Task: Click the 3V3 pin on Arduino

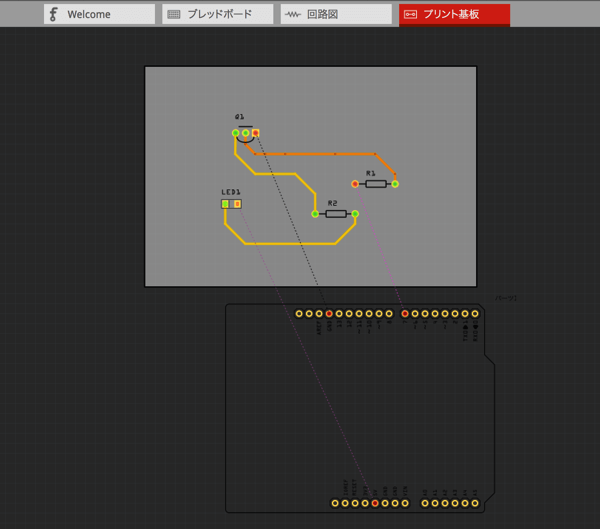Action: point(365,503)
